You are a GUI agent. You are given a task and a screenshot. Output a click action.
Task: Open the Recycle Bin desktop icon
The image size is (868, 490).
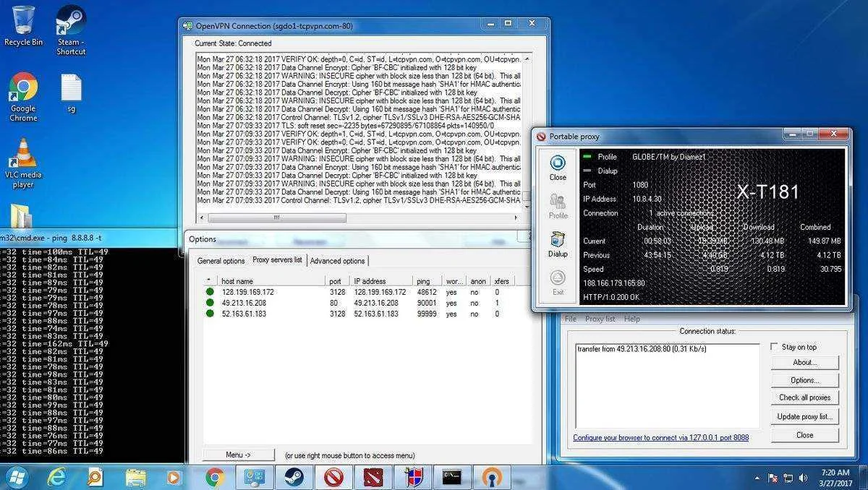point(23,26)
